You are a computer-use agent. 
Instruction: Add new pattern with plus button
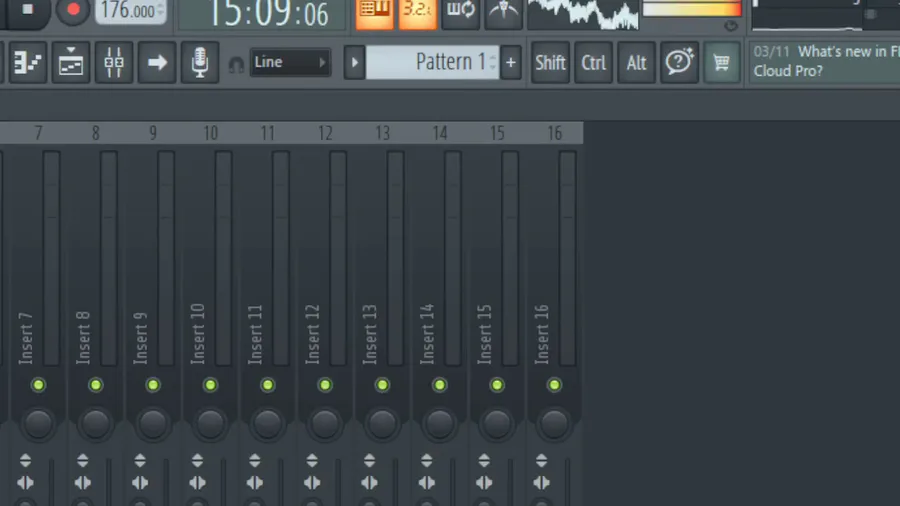(x=510, y=62)
